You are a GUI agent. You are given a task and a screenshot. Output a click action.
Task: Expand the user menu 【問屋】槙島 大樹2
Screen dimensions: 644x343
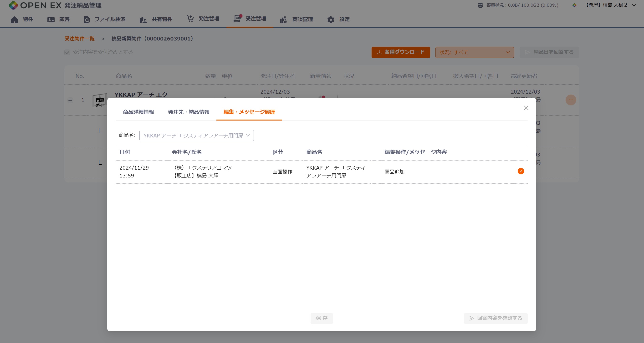pos(610,5)
